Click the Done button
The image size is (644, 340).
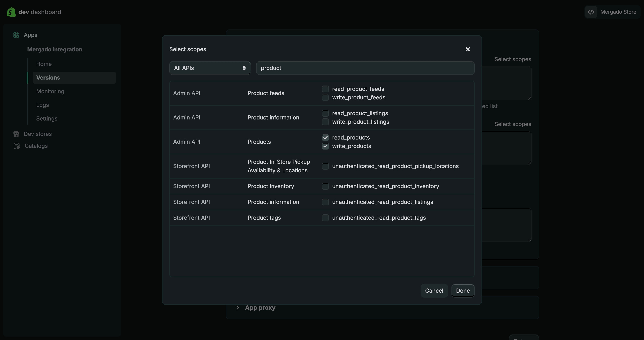[463, 291]
